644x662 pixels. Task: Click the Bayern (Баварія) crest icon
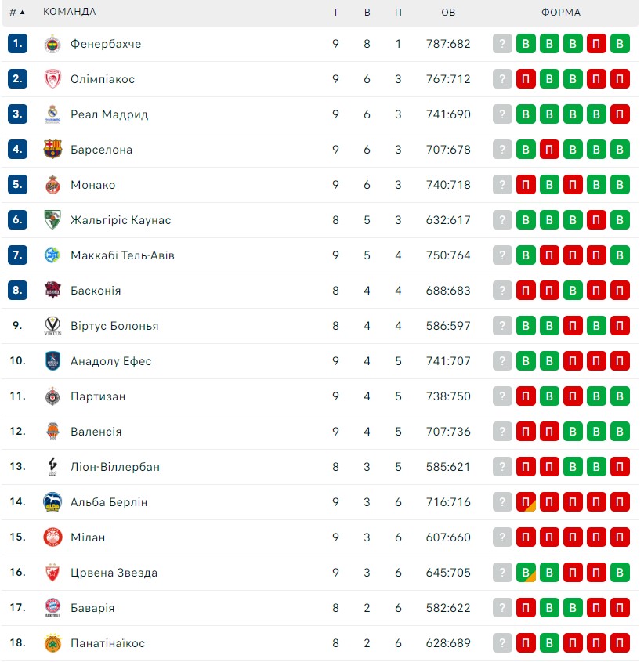pos(52,608)
